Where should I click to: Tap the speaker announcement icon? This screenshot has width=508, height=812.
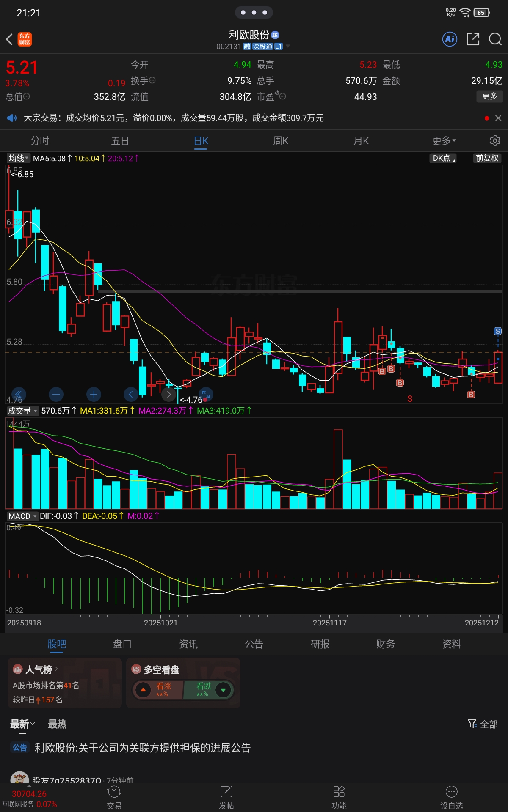[x=12, y=118]
